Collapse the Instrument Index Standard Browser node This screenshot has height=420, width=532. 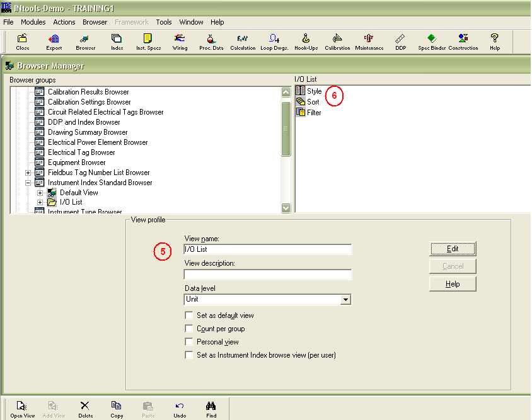pyautogui.click(x=28, y=182)
